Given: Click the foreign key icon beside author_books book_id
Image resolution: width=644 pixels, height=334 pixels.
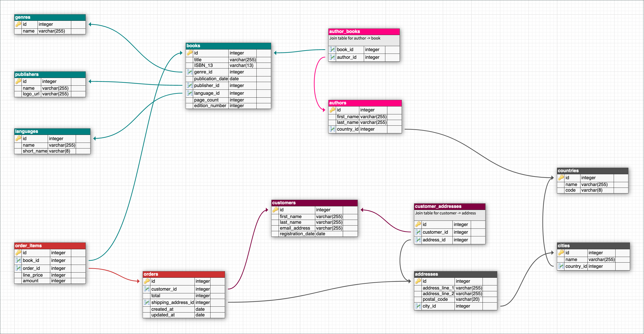Looking at the screenshot, I should point(332,49).
